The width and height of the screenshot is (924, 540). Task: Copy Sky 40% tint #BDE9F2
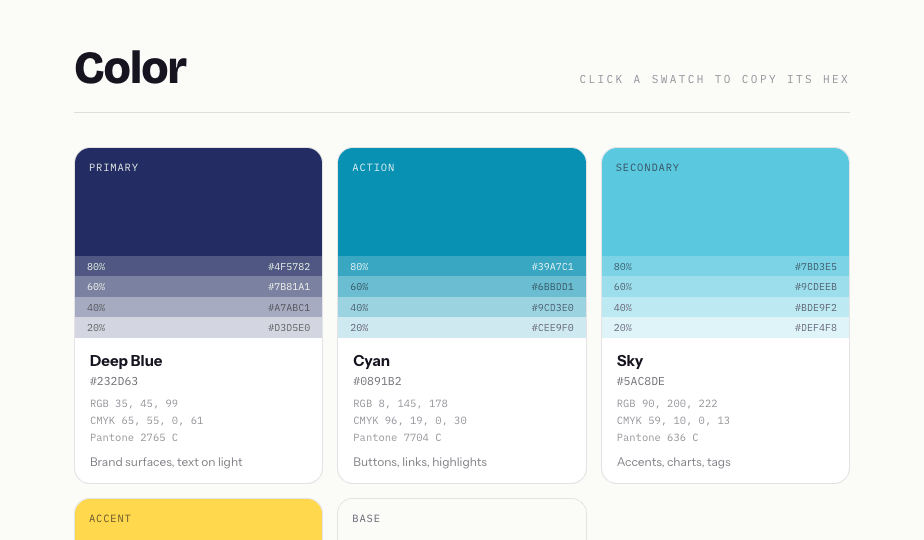coord(725,307)
